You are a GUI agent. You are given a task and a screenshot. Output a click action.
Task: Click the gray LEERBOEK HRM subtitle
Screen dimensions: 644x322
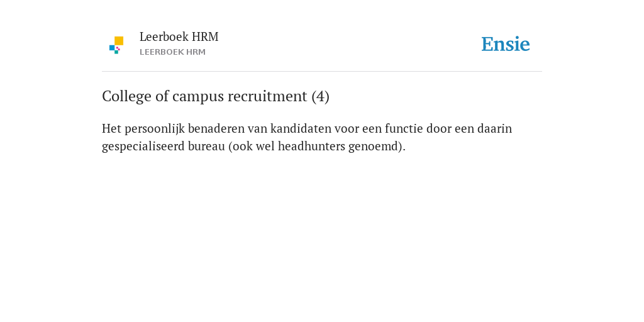click(172, 52)
